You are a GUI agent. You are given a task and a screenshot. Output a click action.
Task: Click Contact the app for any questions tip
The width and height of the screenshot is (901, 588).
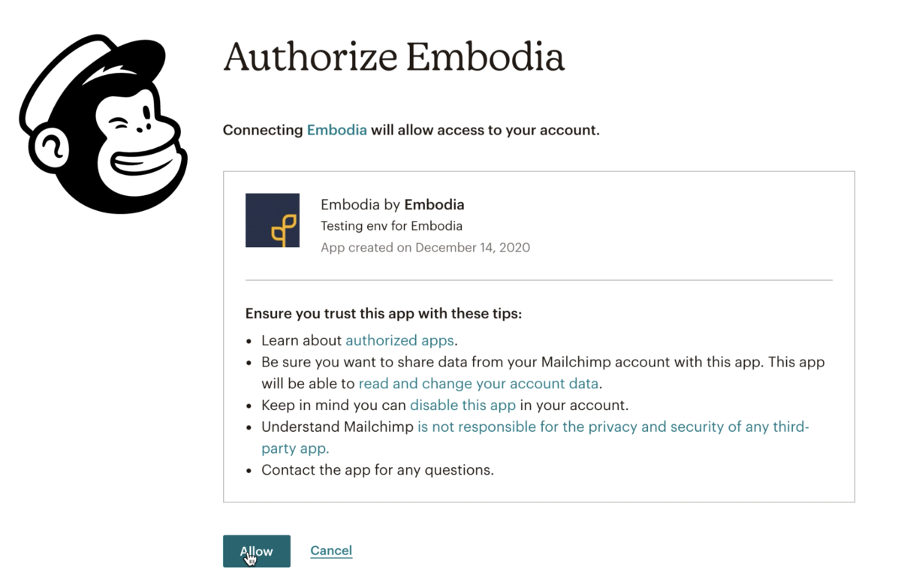378,470
